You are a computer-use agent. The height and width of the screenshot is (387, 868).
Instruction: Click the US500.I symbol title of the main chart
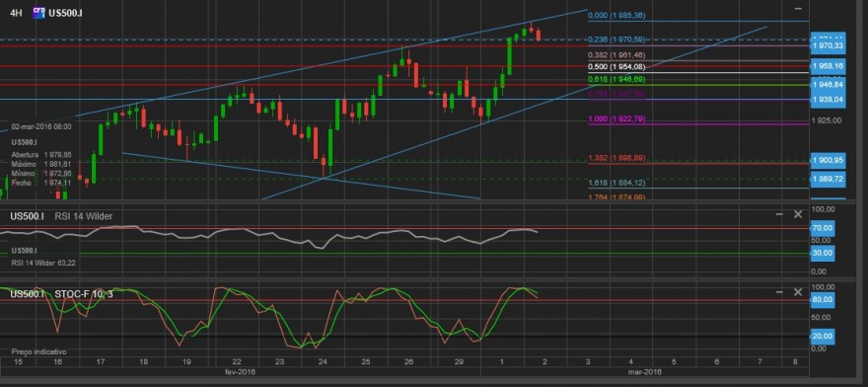(65, 12)
